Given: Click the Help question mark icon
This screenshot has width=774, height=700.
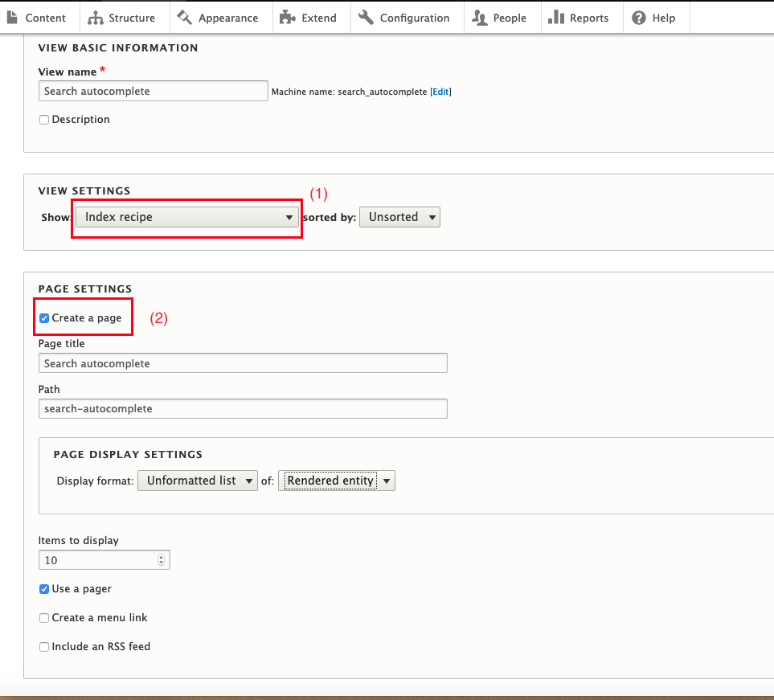Looking at the screenshot, I should (639, 18).
